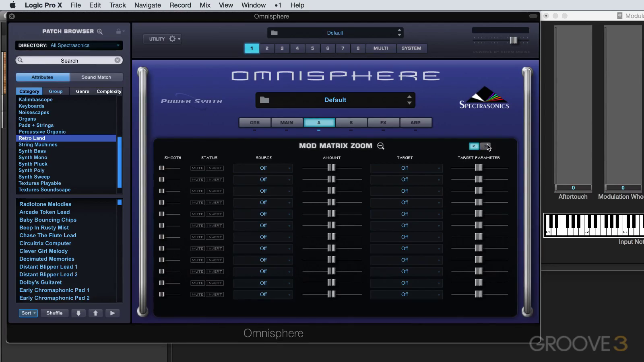Image resolution: width=644 pixels, height=362 pixels.
Task: Go to the next mod matrix page arrow
Action: 485,146
